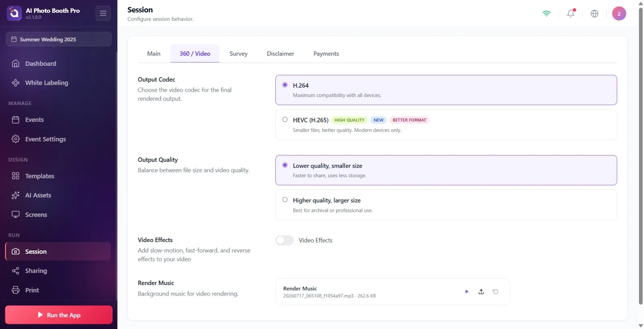The width and height of the screenshot is (644, 329).
Task: Switch to the Main tab
Action: pos(154,54)
